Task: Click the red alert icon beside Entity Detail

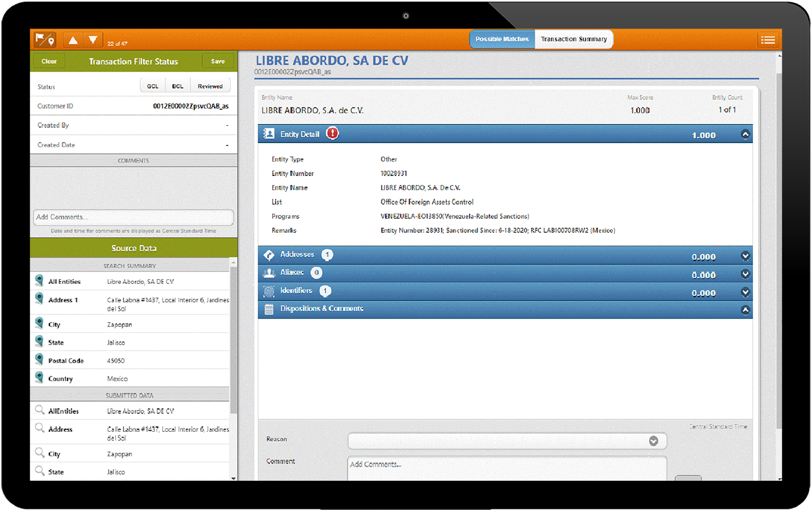Action: [x=332, y=134]
